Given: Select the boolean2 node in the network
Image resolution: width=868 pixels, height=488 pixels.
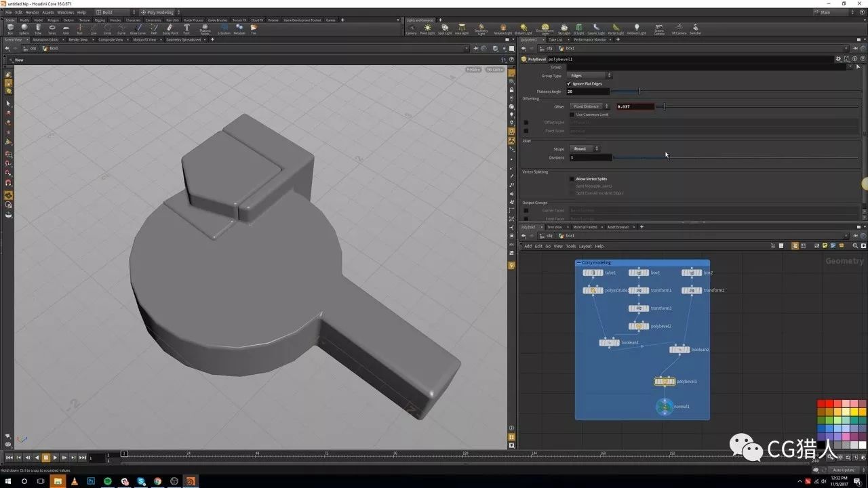Looking at the screenshot, I should pos(679,350).
